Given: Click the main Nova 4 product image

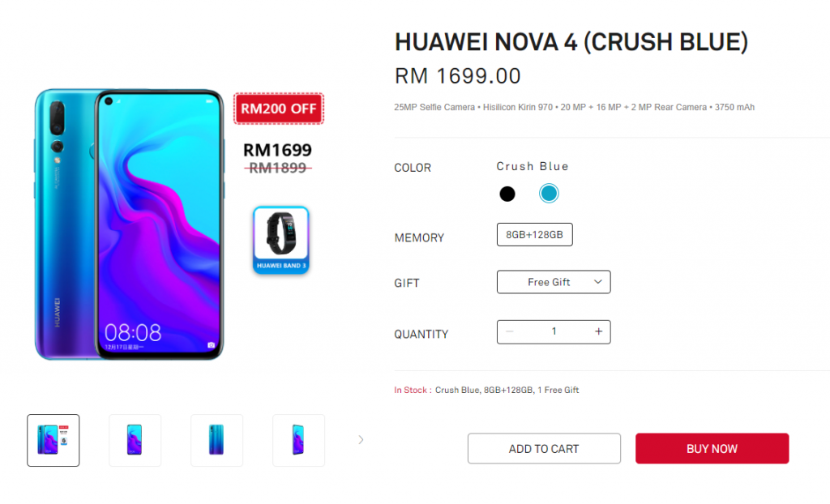Looking at the screenshot, I should [129, 224].
